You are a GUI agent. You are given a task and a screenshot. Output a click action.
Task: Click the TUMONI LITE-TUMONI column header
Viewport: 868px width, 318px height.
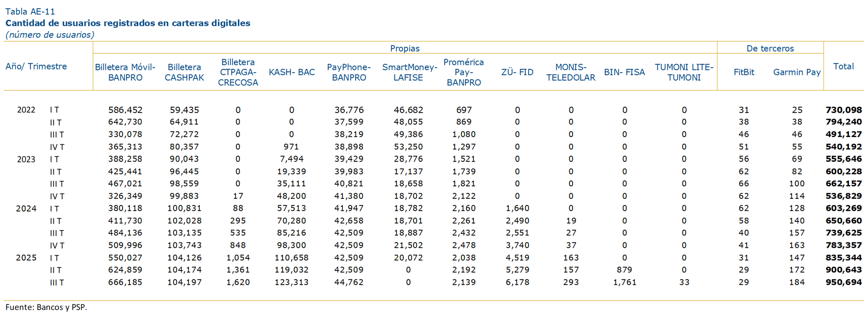coord(684,72)
